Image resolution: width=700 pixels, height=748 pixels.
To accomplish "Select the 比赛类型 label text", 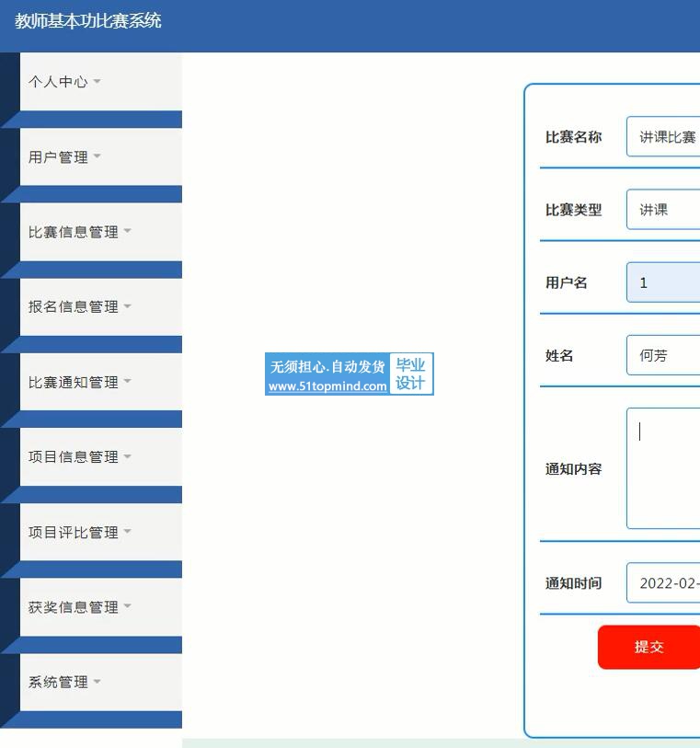I will click(x=573, y=210).
